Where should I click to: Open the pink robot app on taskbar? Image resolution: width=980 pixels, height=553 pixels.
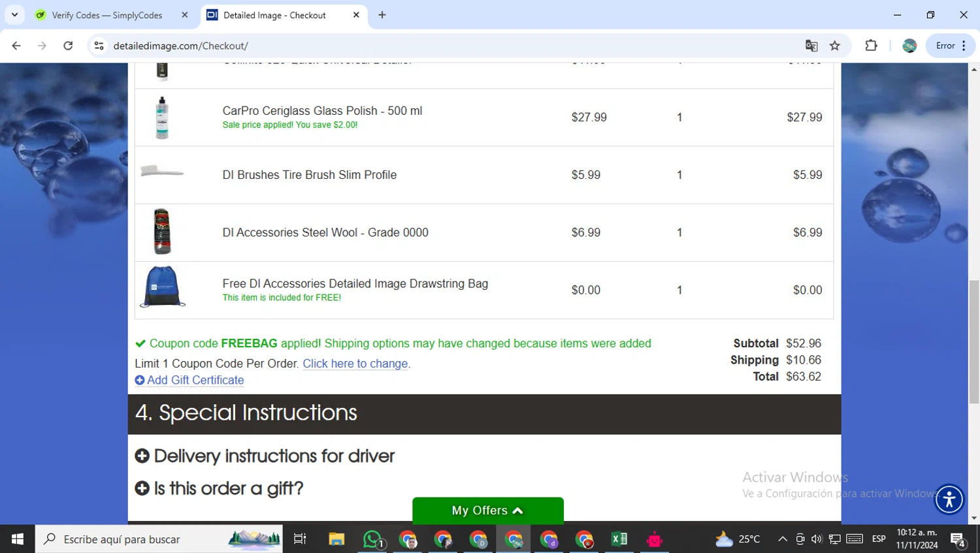(654, 539)
